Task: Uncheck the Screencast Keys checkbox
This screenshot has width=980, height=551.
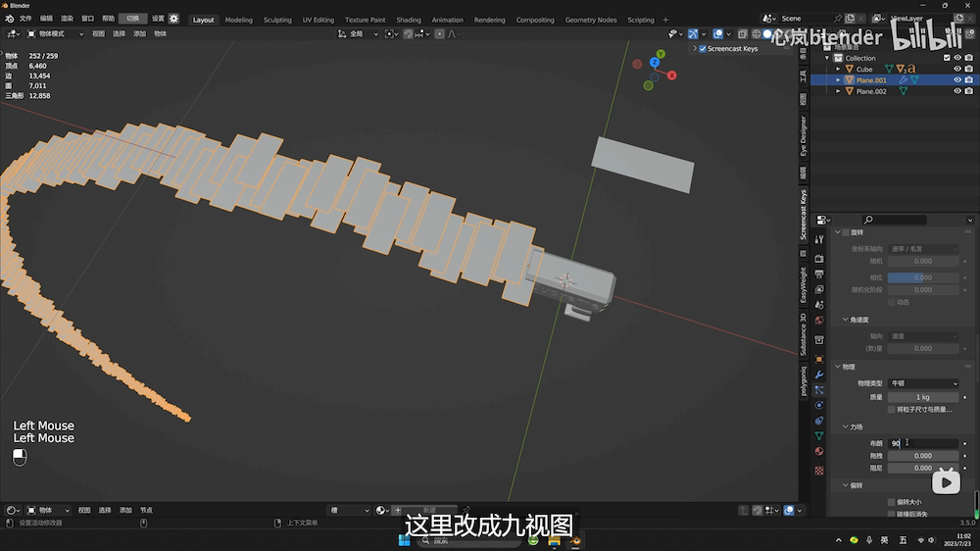Action: pos(703,49)
